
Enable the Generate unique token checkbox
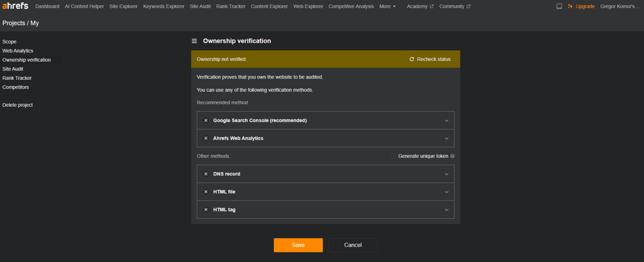(x=393, y=156)
